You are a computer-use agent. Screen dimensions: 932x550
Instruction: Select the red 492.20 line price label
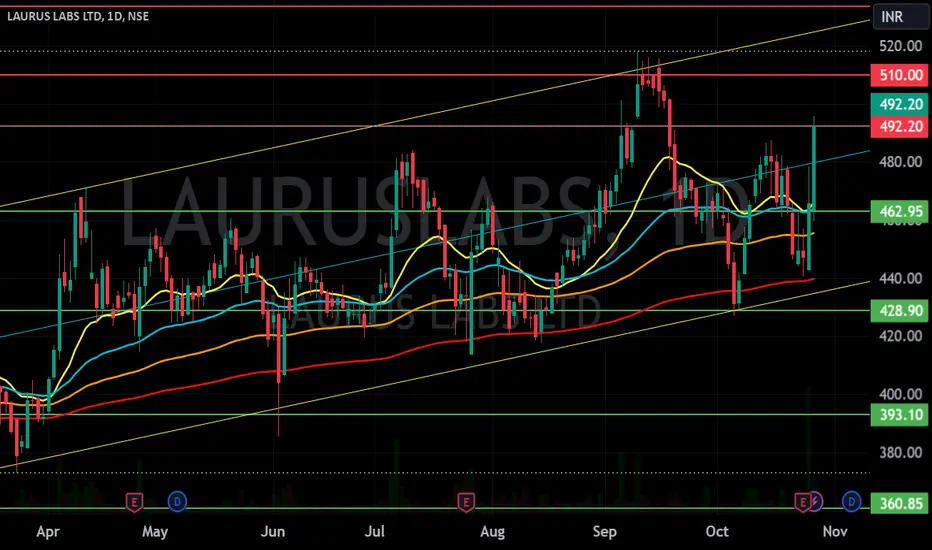point(900,126)
